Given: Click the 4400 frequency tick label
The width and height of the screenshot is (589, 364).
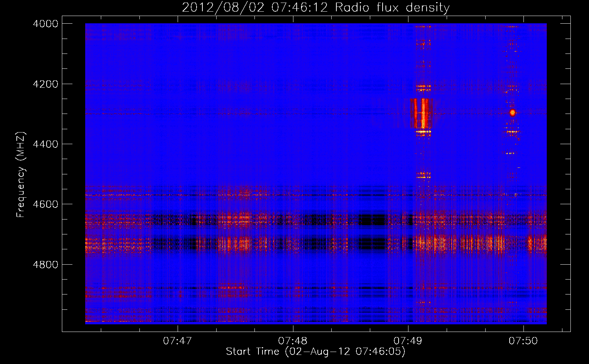Looking at the screenshot, I should pos(46,144).
